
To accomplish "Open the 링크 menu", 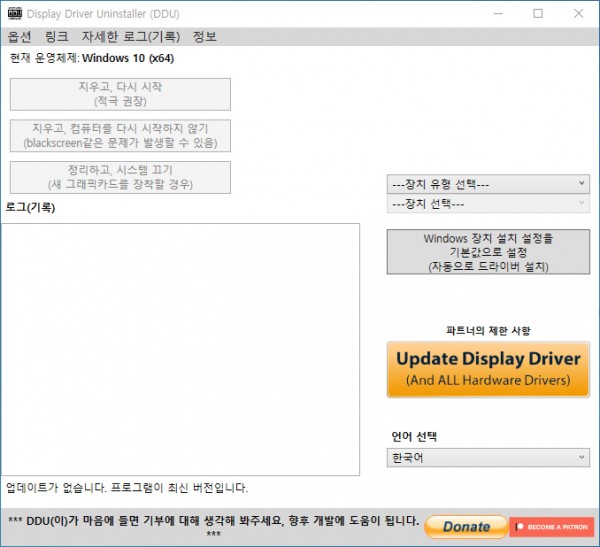I will 57,37.
